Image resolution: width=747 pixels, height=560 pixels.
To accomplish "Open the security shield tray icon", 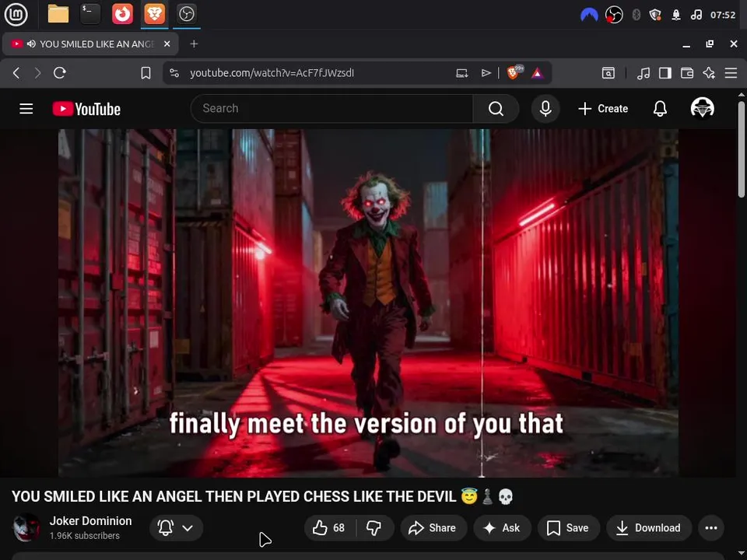I will click(655, 15).
